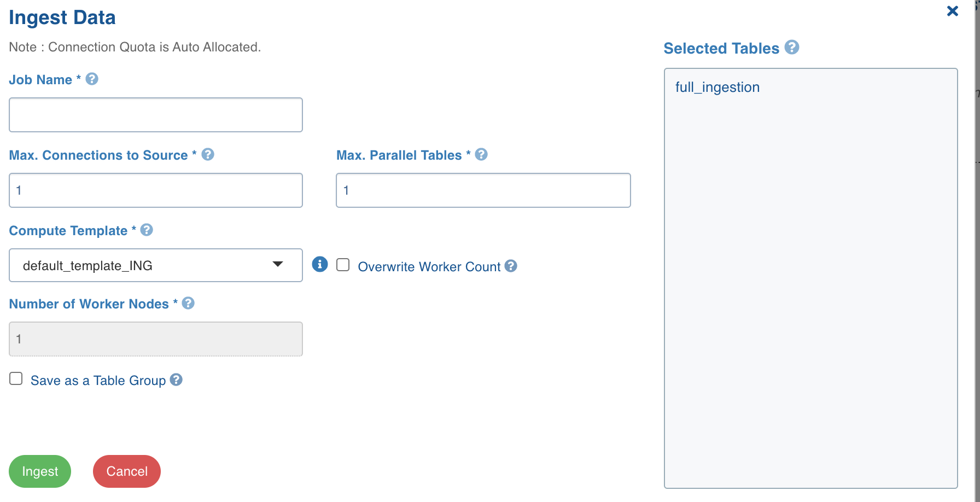Close the Ingest Data dialog
Screen dimensions: 980x502
click(953, 11)
